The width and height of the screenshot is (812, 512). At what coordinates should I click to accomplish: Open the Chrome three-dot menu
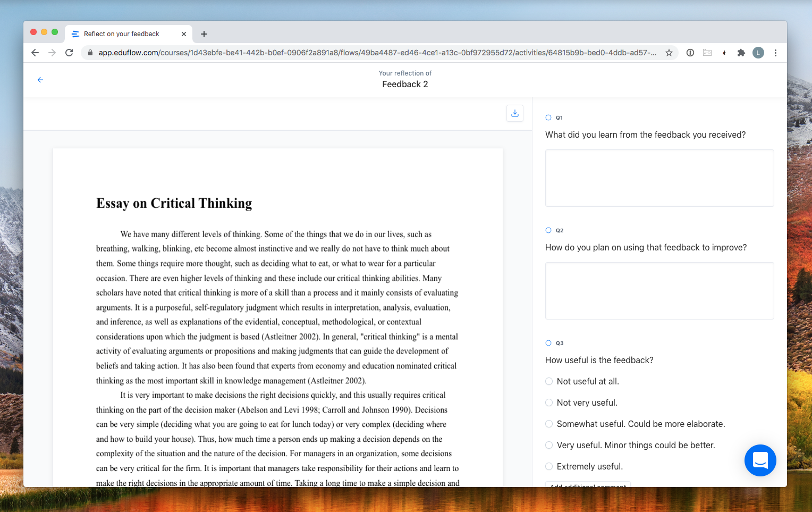click(x=775, y=53)
